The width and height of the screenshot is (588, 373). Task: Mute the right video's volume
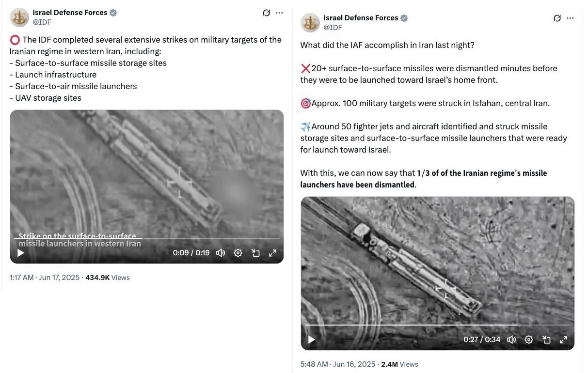click(511, 340)
